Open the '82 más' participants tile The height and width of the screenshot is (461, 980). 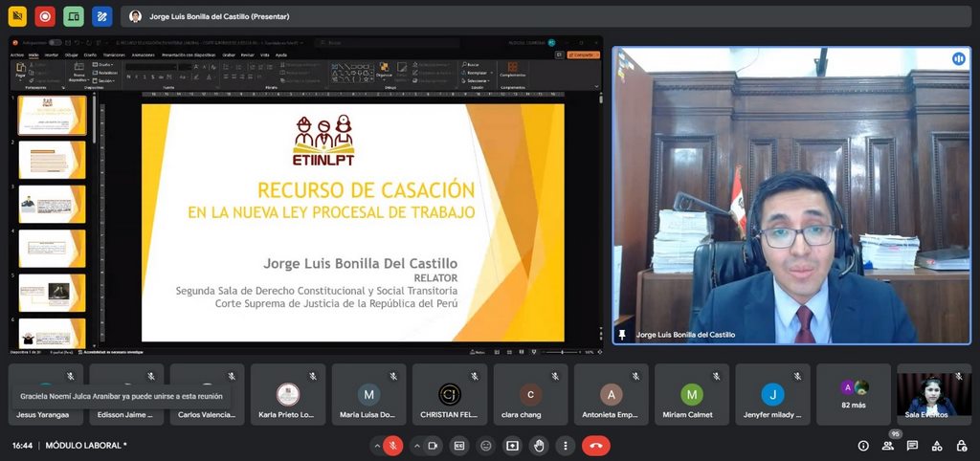click(854, 394)
